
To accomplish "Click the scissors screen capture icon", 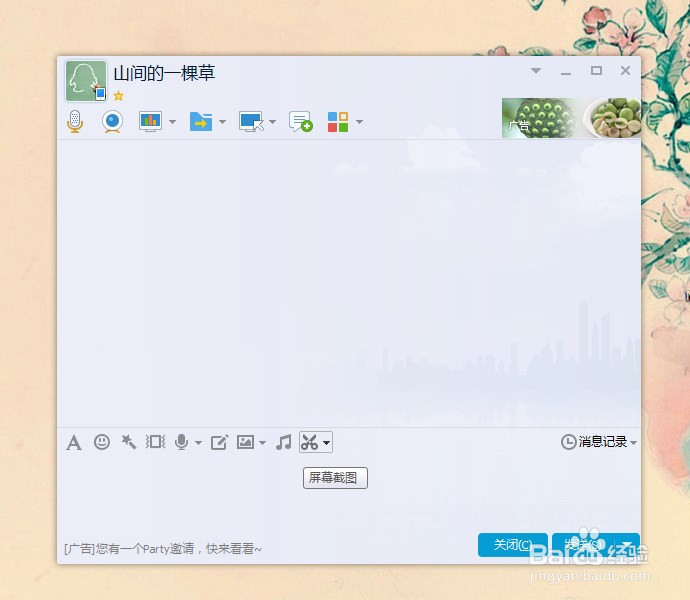I will pyautogui.click(x=309, y=442).
